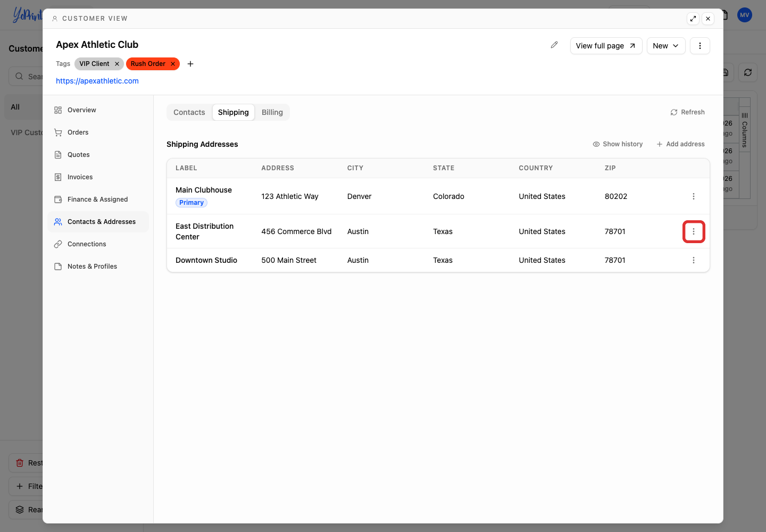Expand customer view to fullscreen
The width and height of the screenshot is (766, 532).
point(693,19)
